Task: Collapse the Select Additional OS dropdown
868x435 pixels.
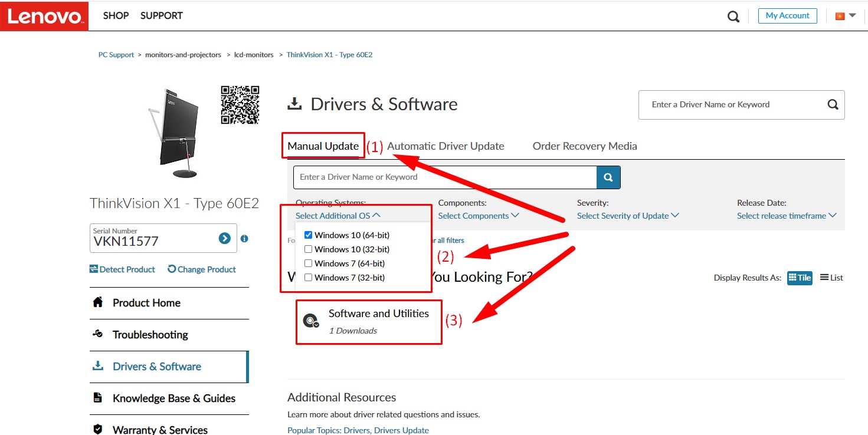Action: pos(338,216)
